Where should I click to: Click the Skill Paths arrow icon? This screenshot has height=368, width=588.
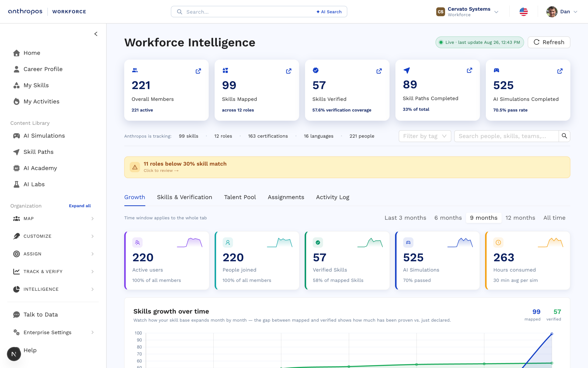click(x=16, y=152)
